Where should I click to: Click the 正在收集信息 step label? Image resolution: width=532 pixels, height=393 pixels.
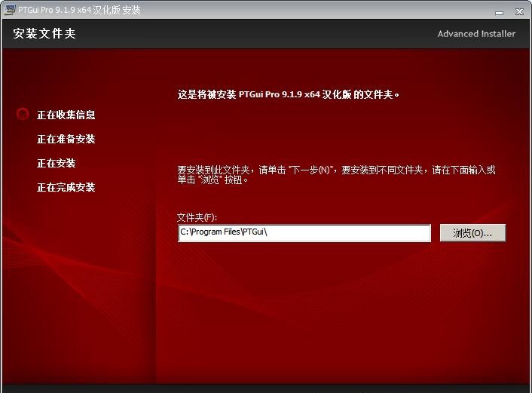point(66,115)
